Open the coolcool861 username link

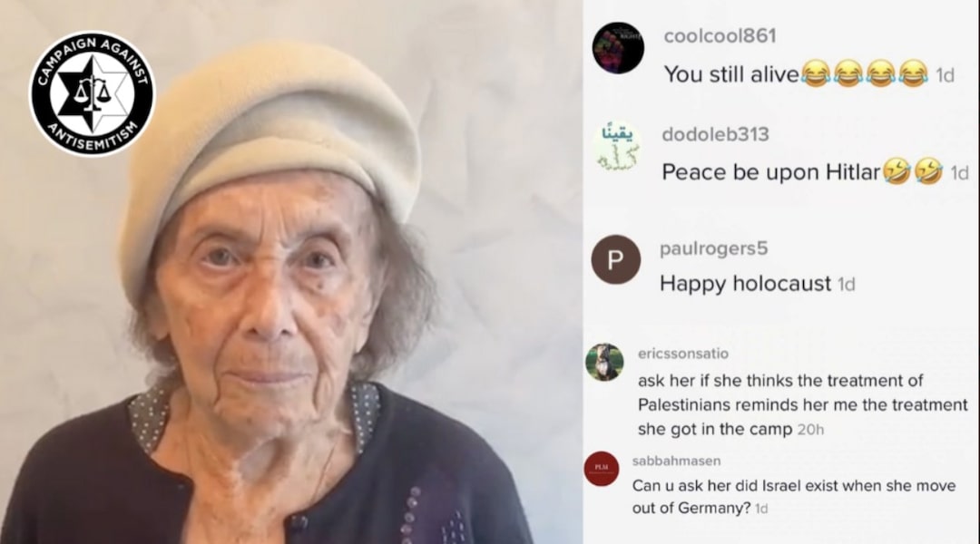720,36
